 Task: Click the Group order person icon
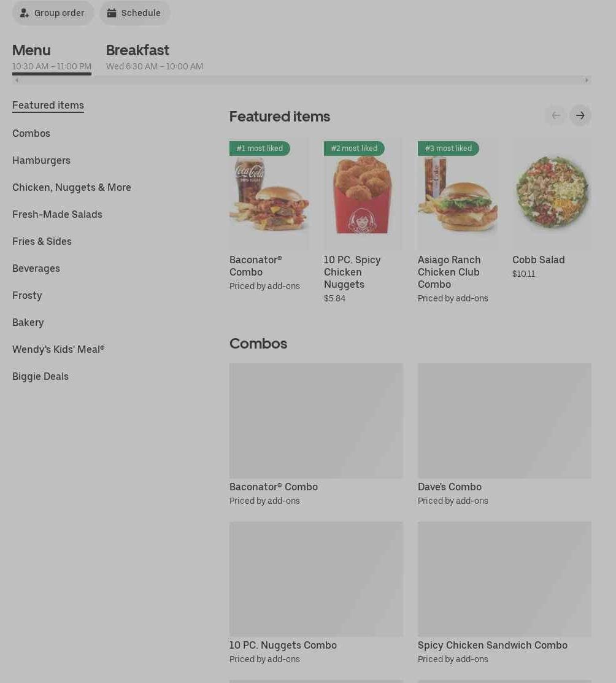point(25,13)
